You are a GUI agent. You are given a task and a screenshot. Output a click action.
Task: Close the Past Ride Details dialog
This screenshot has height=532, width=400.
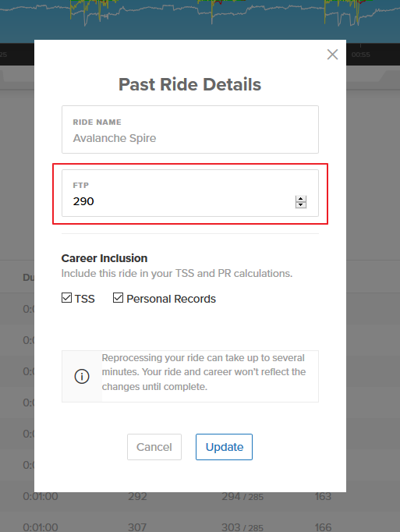[x=332, y=55]
